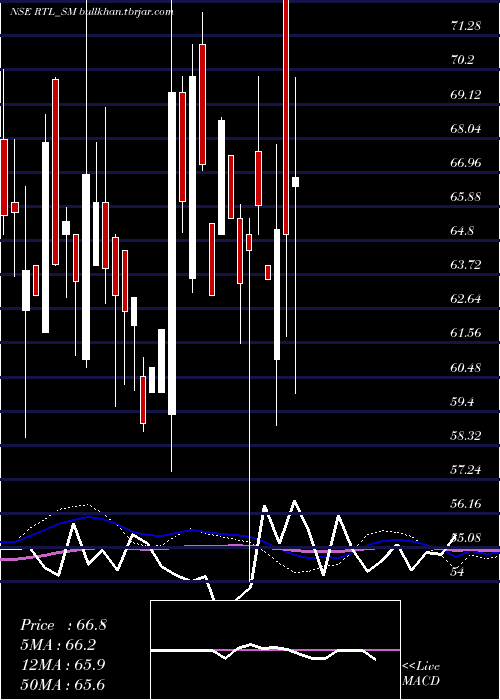Click the Price : 66.8 readout
The height and width of the screenshot is (700, 500).
click(63, 625)
